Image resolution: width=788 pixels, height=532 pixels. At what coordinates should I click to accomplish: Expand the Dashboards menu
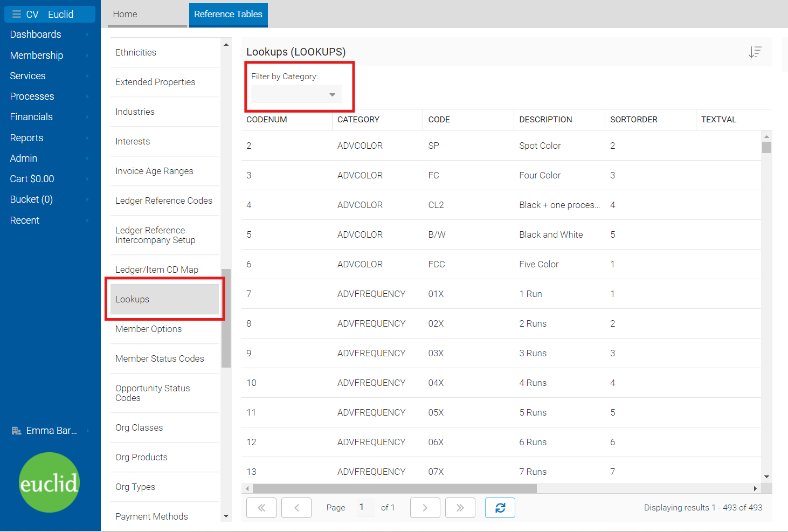coord(50,34)
